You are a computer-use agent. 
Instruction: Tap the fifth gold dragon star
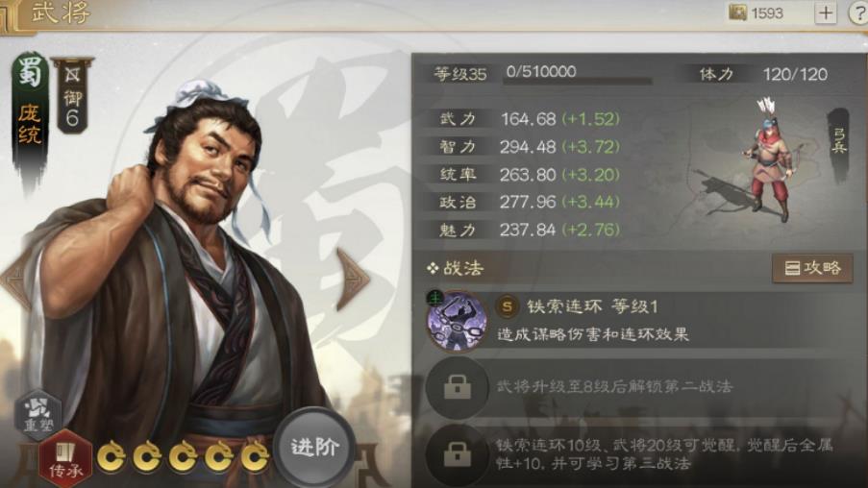[255, 456]
